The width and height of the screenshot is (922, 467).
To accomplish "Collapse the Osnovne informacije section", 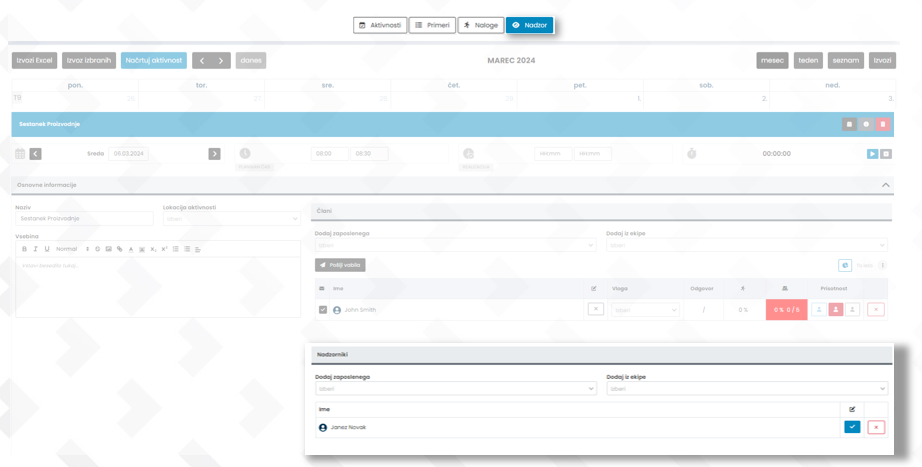I will point(885,185).
